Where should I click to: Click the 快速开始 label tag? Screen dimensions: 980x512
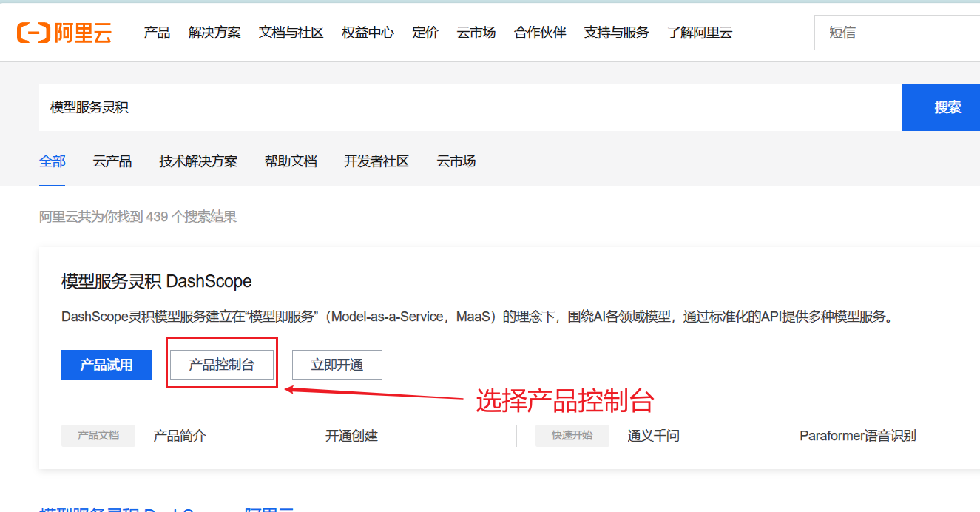pyautogui.click(x=572, y=436)
